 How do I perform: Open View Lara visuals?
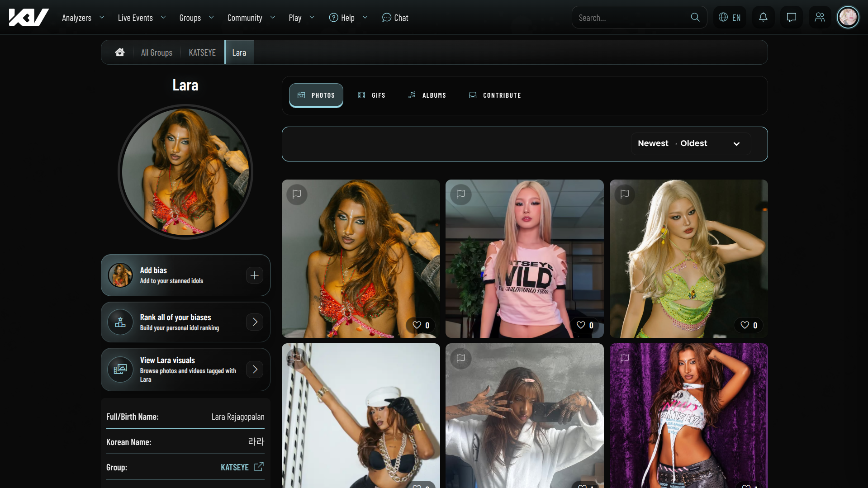point(185,370)
